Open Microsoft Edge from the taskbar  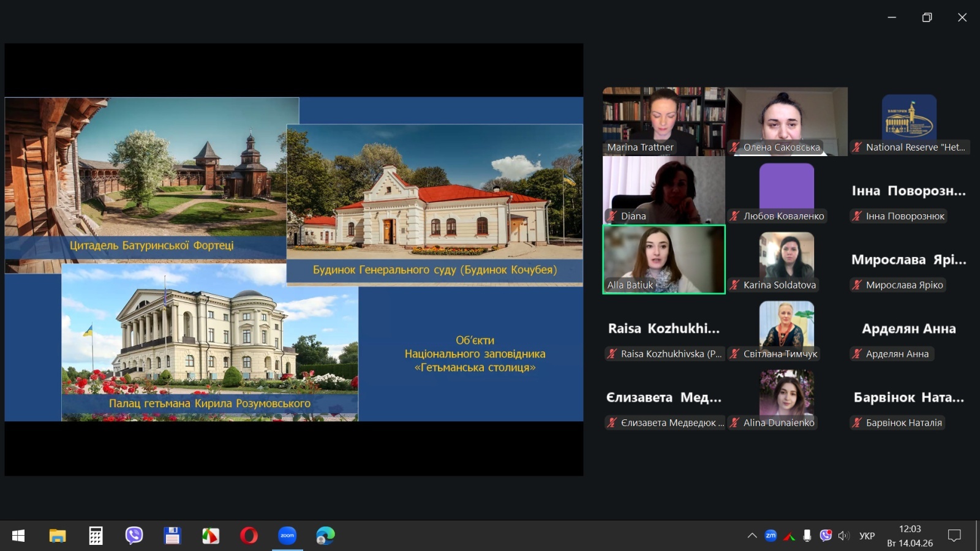(x=325, y=536)
